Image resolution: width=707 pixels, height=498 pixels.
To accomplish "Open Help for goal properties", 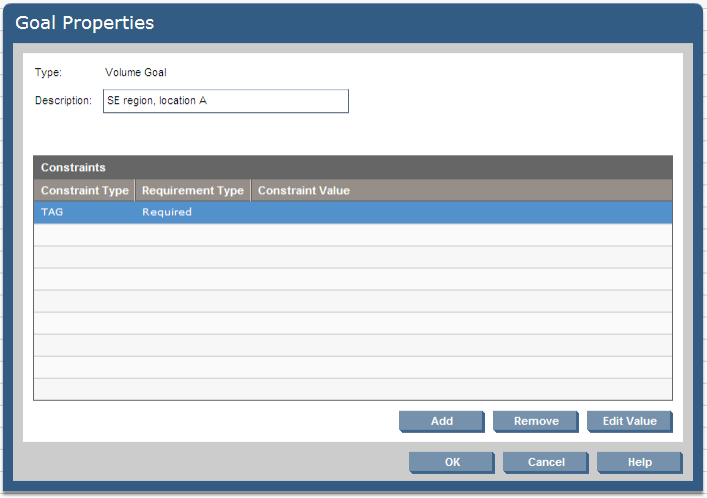I will point(639,462).
